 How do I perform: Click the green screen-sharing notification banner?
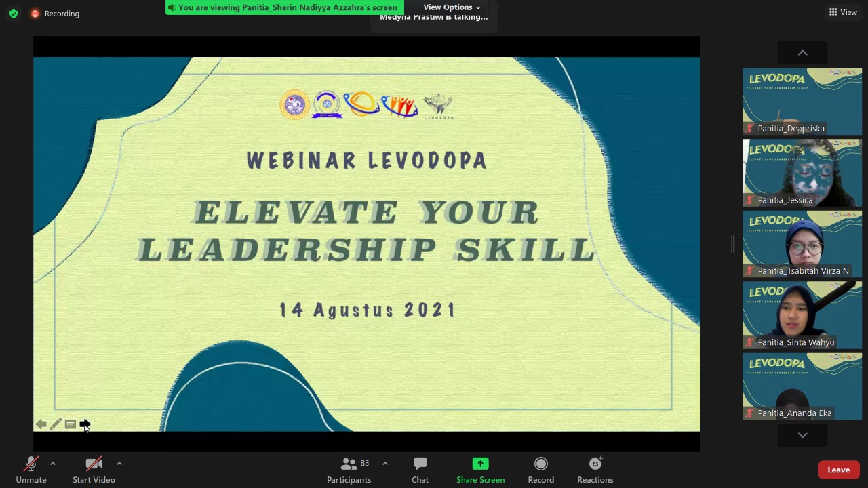coord(285,7)
